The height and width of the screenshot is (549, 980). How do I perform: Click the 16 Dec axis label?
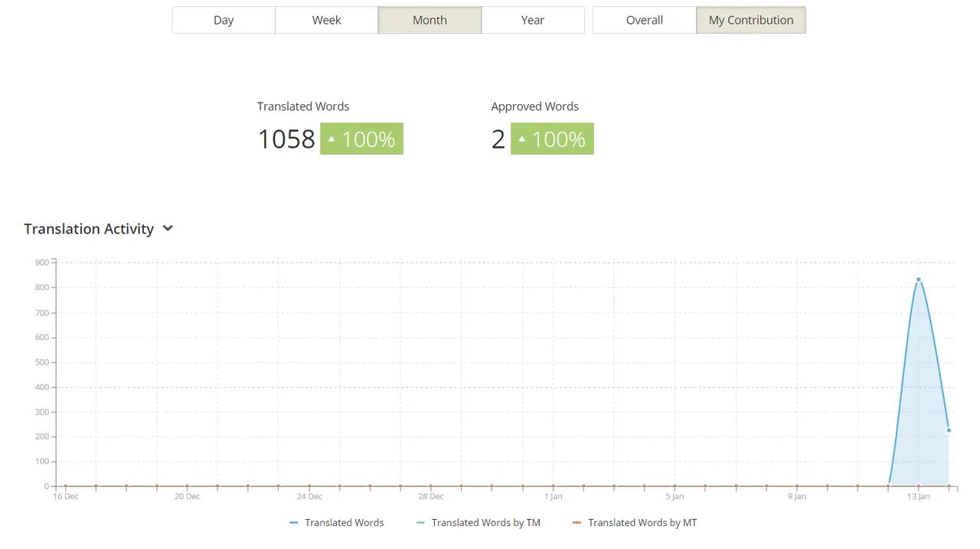tap(66, 496)
